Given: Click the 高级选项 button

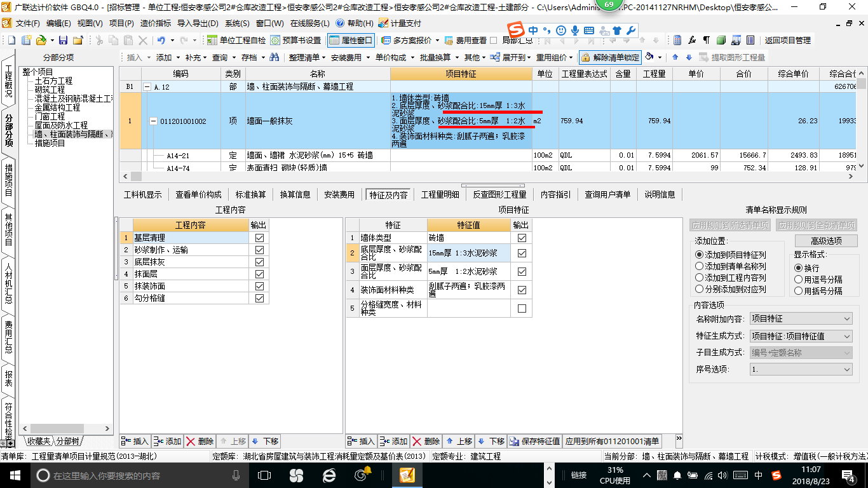Looking at the screenshot, I should click(x=826, y=241).
